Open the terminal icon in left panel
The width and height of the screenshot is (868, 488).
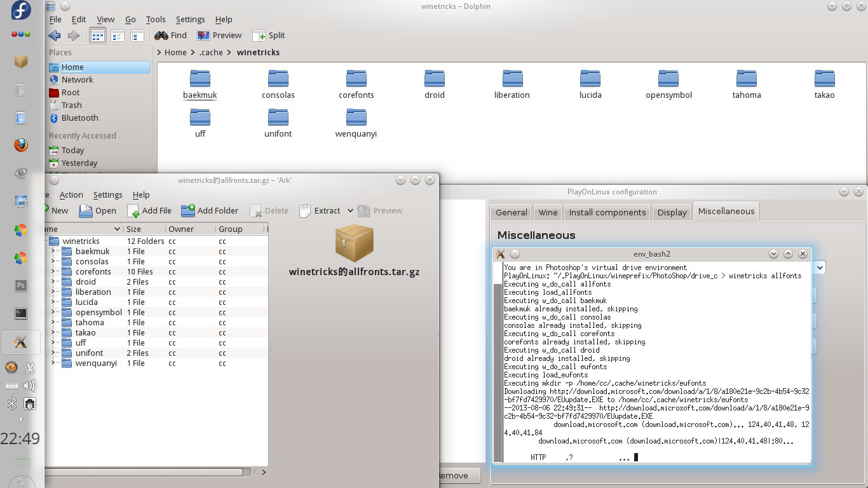pyautogui.click(x=21, y=313)
